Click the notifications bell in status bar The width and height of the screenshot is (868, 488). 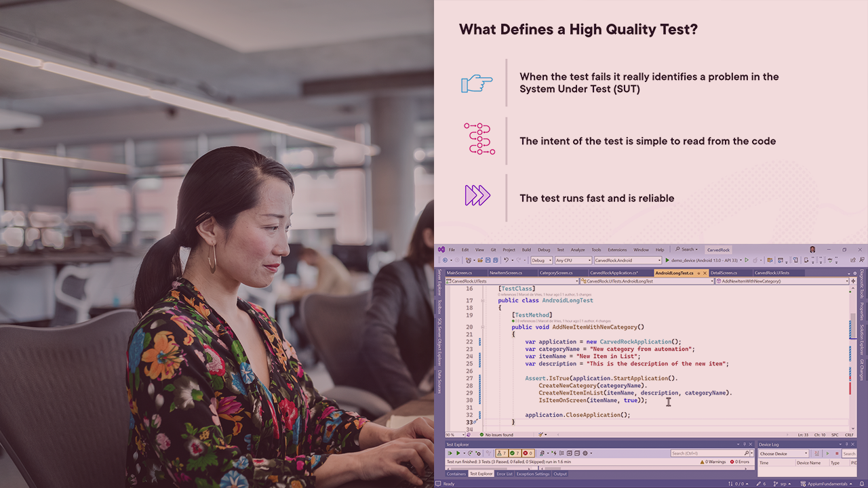(x=861, y=484)
